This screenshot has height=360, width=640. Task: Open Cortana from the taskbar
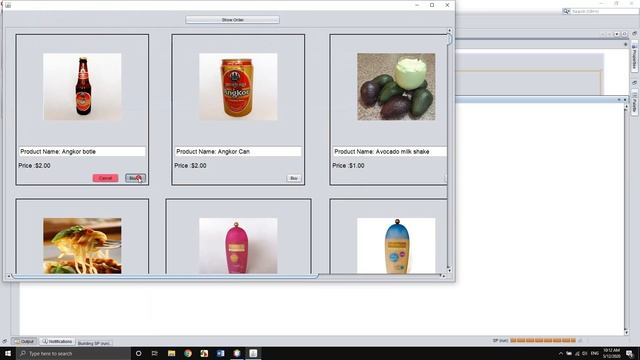(138, 353)
